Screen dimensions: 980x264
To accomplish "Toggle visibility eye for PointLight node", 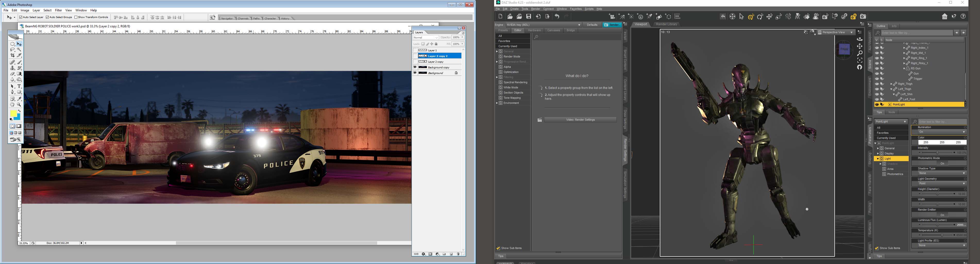I will 877,104.
